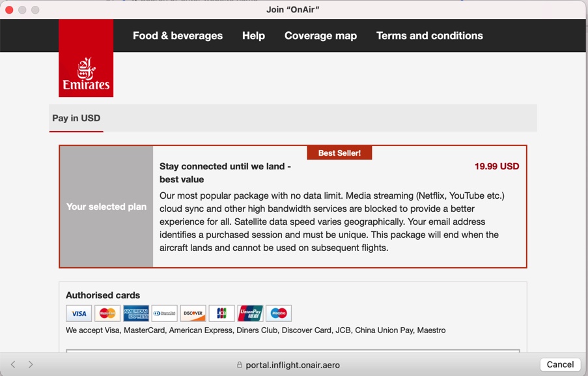Image resolution: width=588 pixels, height=376 pixels.
Task: Click the 19.99 USD price
Action: (497, 166)
